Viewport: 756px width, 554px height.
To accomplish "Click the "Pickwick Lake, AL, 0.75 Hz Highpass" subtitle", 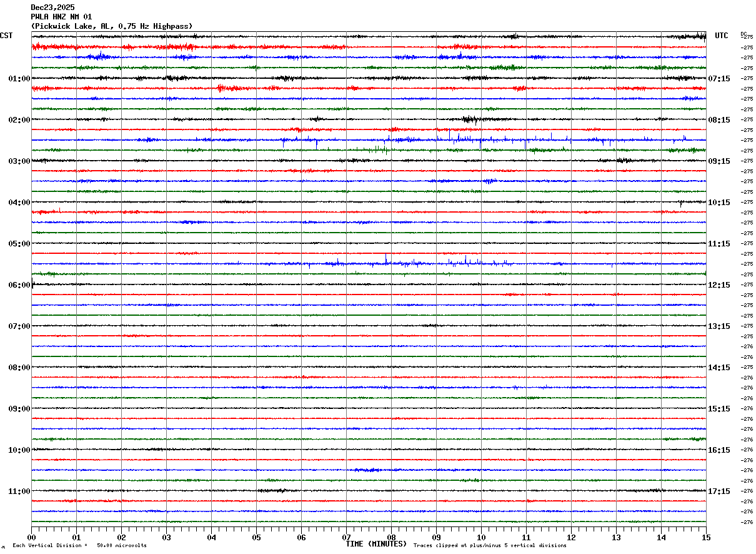I will click(112, 26).
